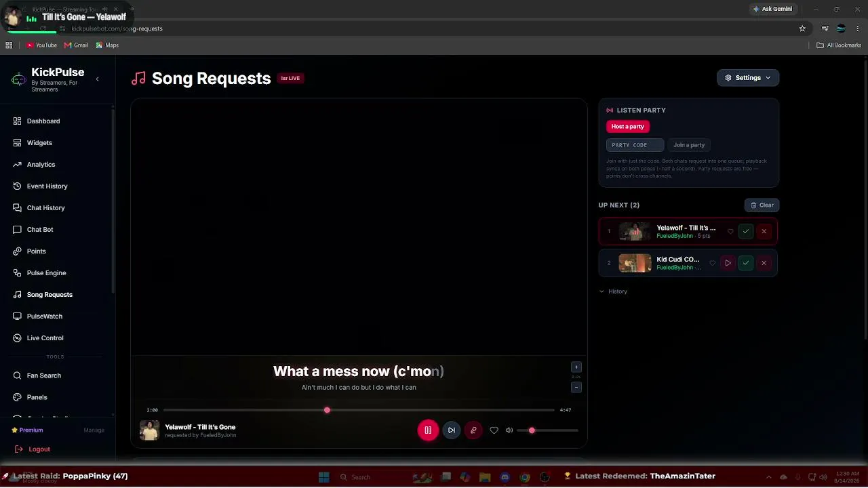Skip to the next song
The width and height of the screenshot is (868, 488).
[x=451, y=430]
